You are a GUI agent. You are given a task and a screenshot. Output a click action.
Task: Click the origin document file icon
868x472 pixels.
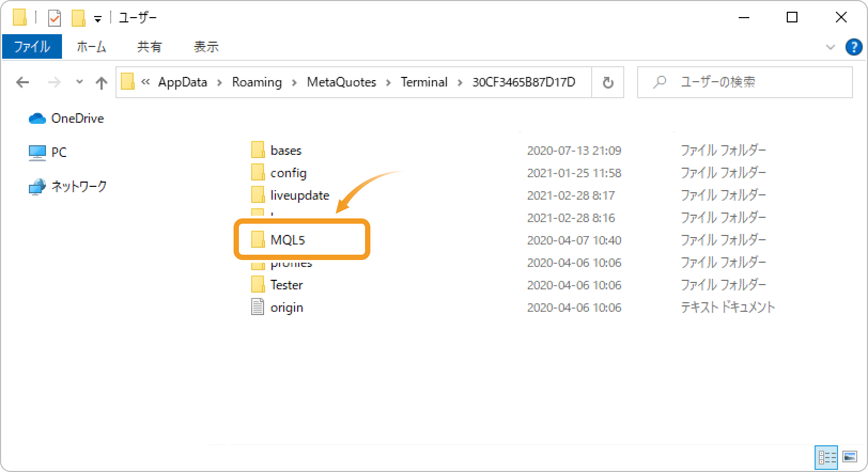258,307
